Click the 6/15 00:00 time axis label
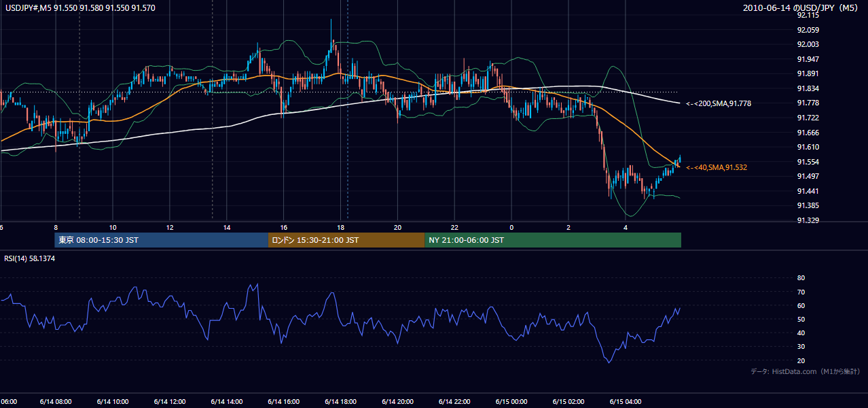868x408 pixels. pos(512,401)
